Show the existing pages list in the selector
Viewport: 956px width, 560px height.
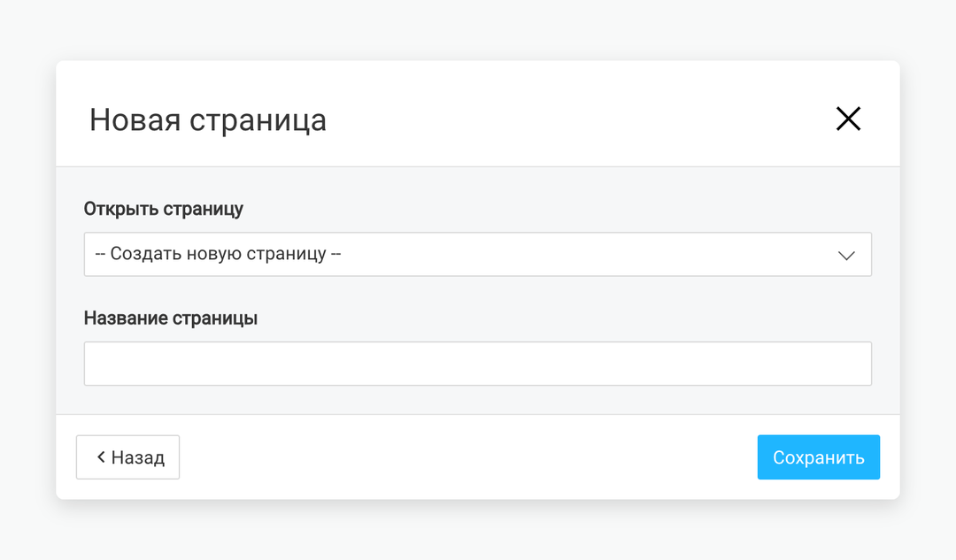[477, 254]
